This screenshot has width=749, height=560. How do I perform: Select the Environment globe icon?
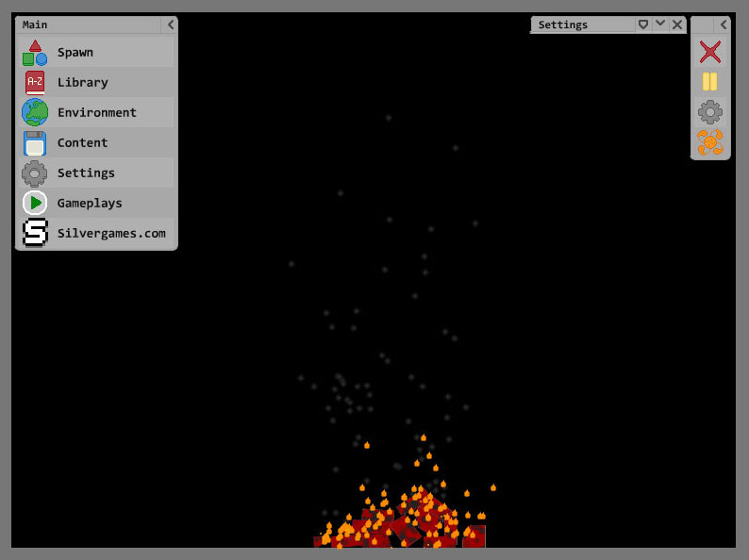[x=35, y=113]
